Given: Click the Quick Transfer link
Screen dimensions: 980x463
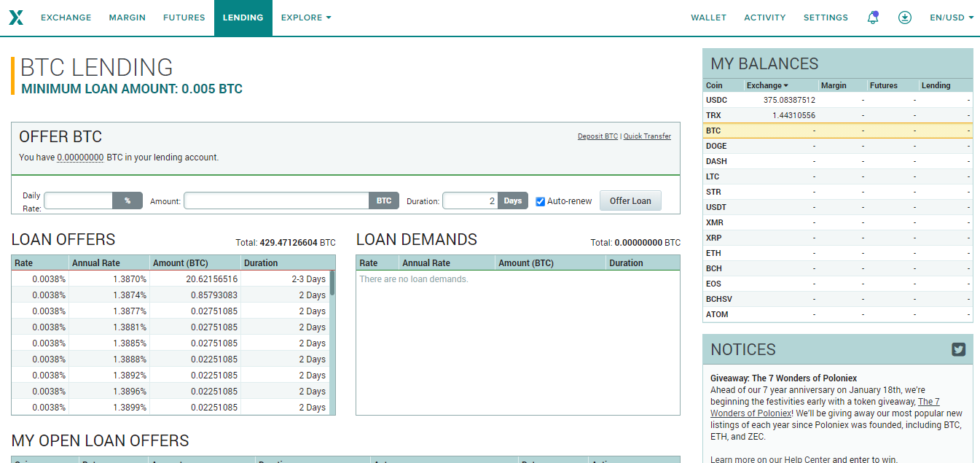Looking at the screenshot, I should pos(647,136).
